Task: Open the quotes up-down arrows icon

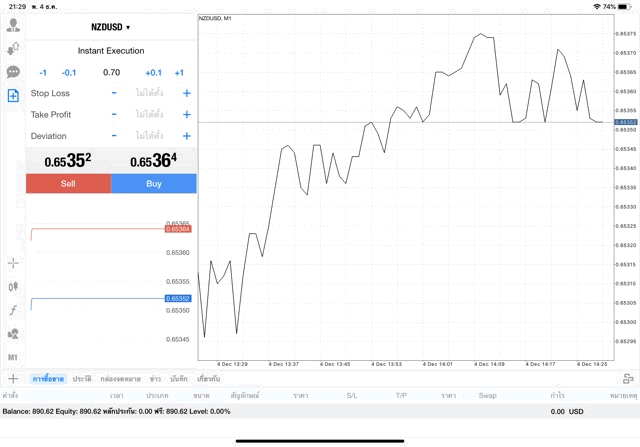Action: [x=13, y=49]
